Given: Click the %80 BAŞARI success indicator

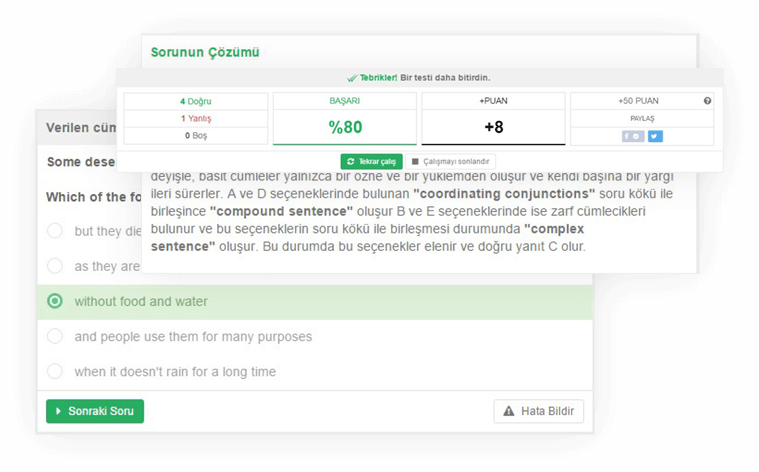Looking at the screenshot, I should point(344,127).
